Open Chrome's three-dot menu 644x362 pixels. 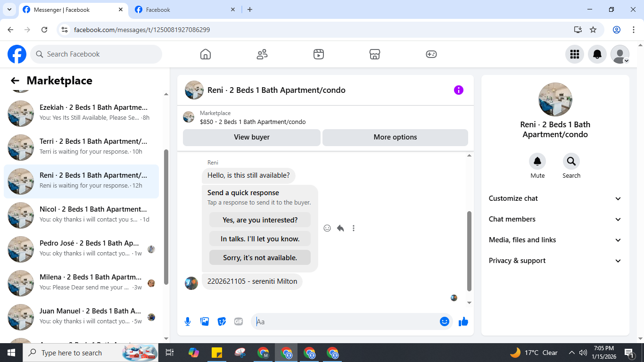(634, 30)
